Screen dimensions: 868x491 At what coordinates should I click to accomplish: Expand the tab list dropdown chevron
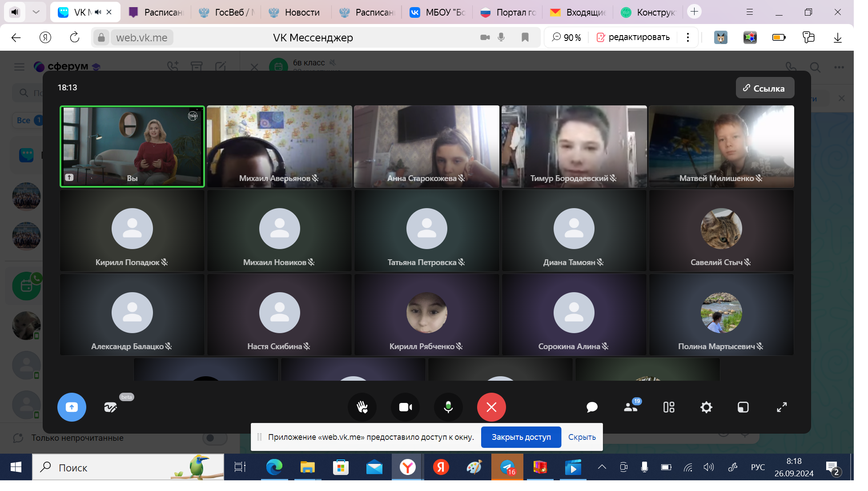click(36, 12)
